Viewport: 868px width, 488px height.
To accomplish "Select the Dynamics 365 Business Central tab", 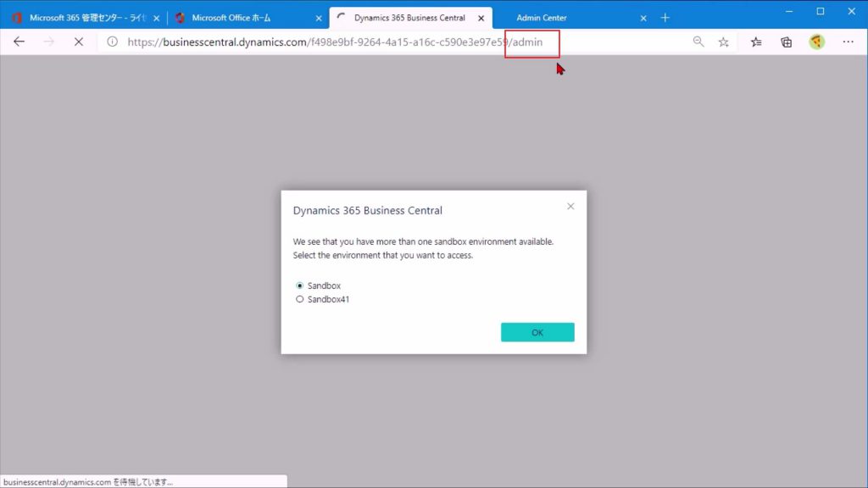I will [x=409, y=18].
